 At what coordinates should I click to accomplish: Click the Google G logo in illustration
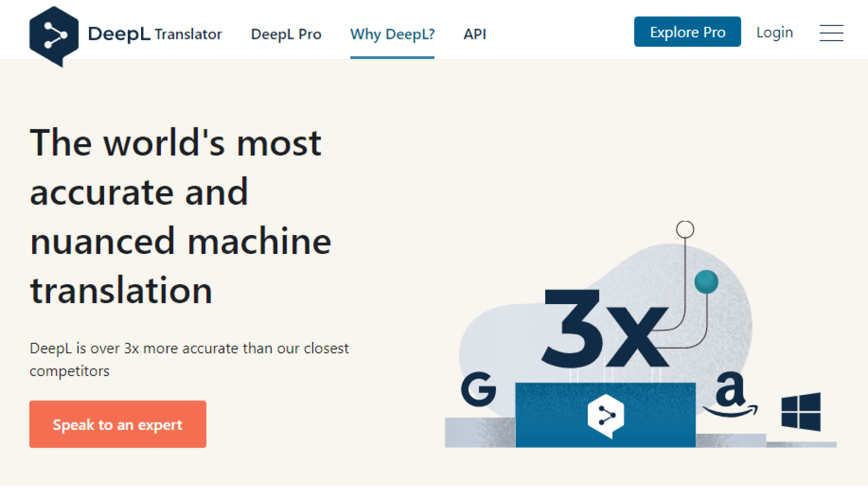pos(478,389)
